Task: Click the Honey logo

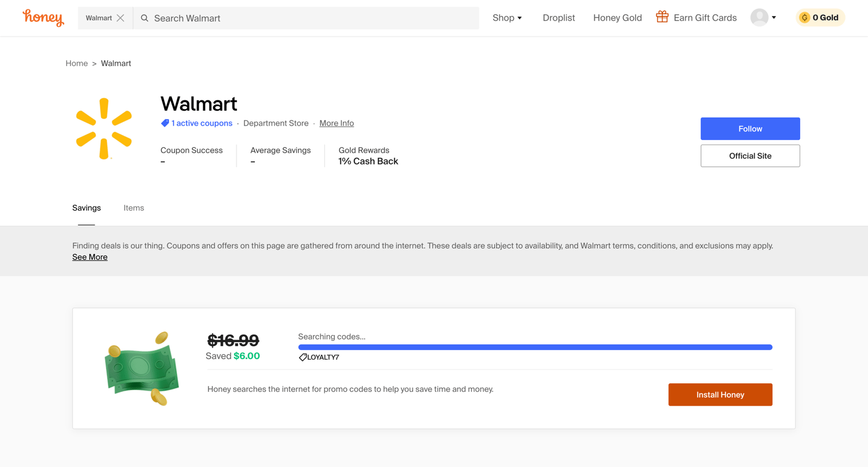Action: pyautogui.click(x=43, y=18)
